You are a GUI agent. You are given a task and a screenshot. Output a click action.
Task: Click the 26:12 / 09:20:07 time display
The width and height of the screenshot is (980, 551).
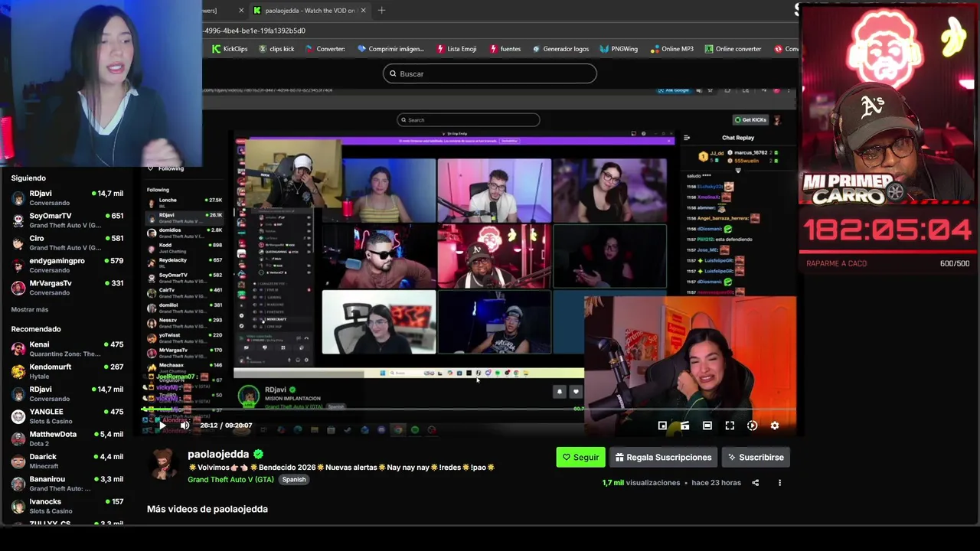[226, 425]
